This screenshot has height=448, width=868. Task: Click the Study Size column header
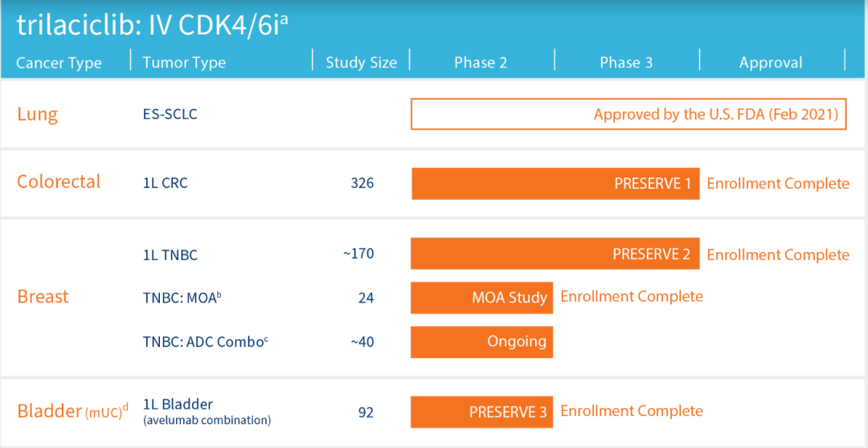pyautogui.click(x=361, y=63)
